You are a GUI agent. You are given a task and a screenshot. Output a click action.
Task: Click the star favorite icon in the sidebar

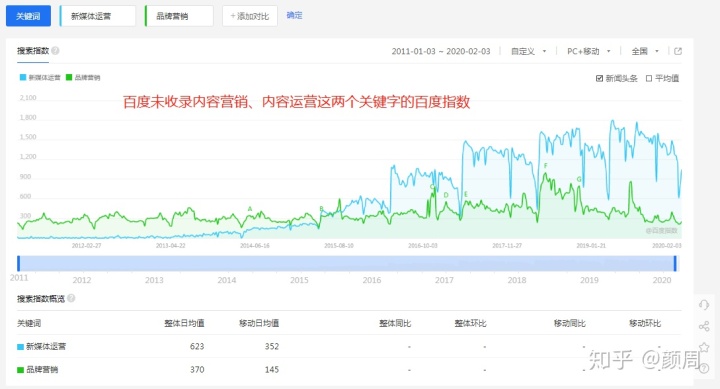pyautogui.click(x=704, y=348)
